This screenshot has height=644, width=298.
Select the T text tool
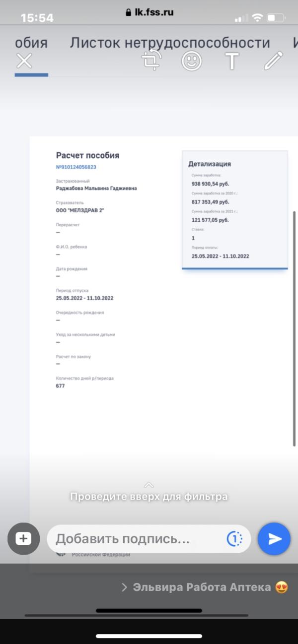[232, 61]
